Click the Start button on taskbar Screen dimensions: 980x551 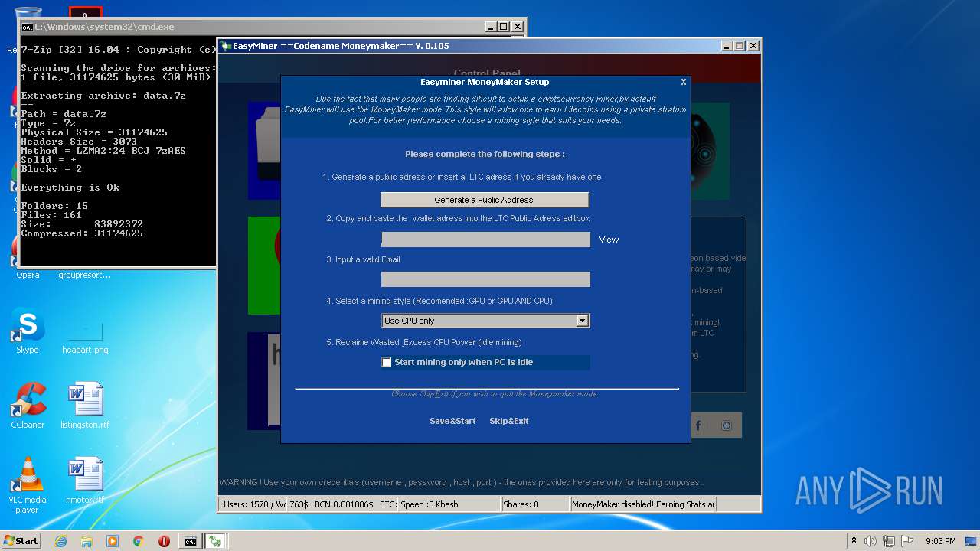tap(21, 541)
